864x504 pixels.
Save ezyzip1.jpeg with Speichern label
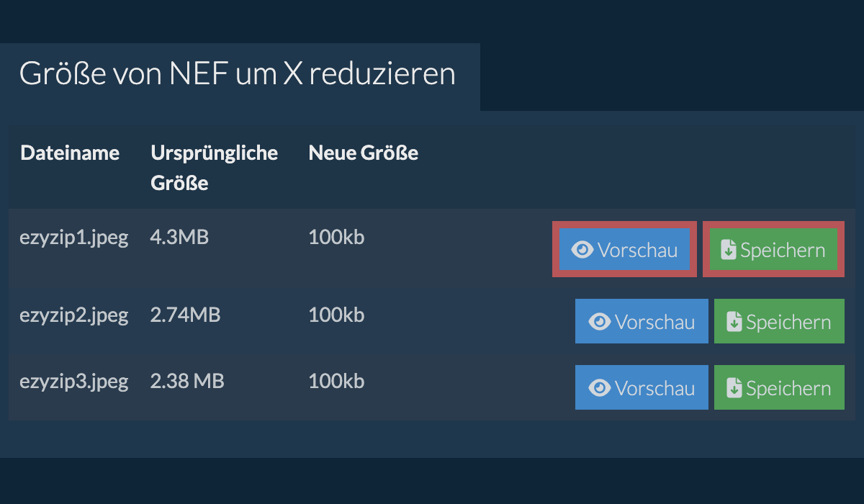783,250
